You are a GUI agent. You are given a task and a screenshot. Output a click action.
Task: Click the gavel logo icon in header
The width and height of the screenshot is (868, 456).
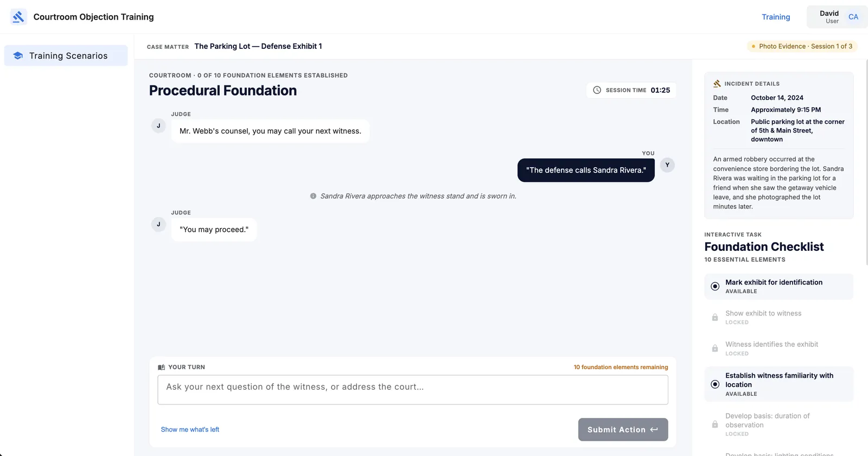pos(18,17)
